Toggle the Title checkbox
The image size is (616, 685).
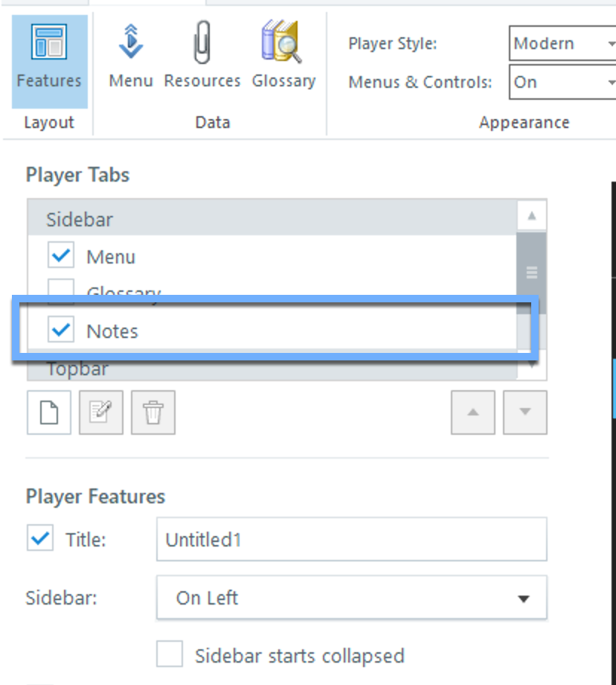point(40,539)
